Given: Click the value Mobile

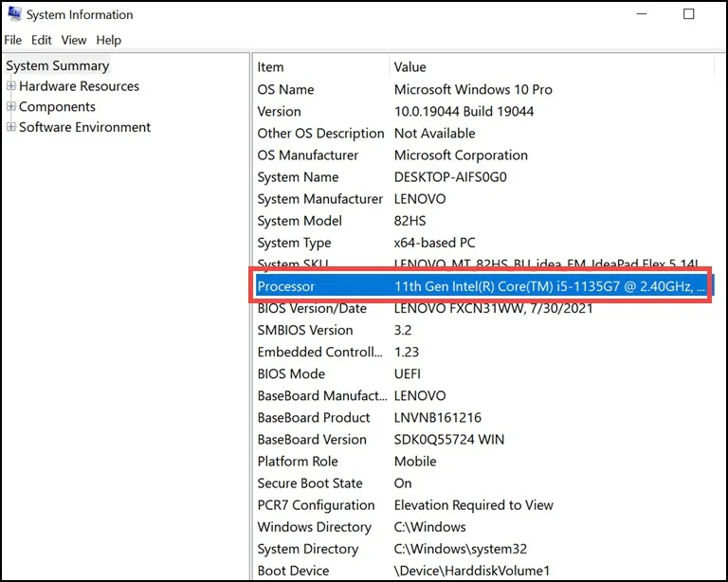Looking at the screenshot, I should pyautogui.click(x=415, y=461).
